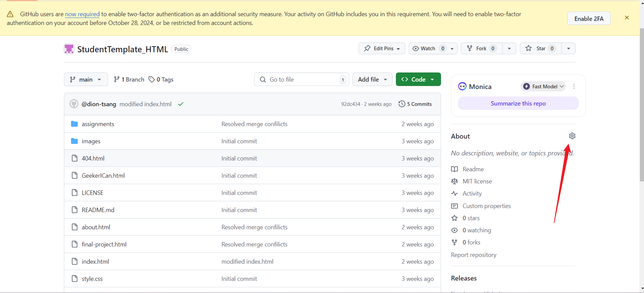Click the assignments folder icon
Image resolution: width=644 pixels, height=293 pixels.
tap(74, 124)
